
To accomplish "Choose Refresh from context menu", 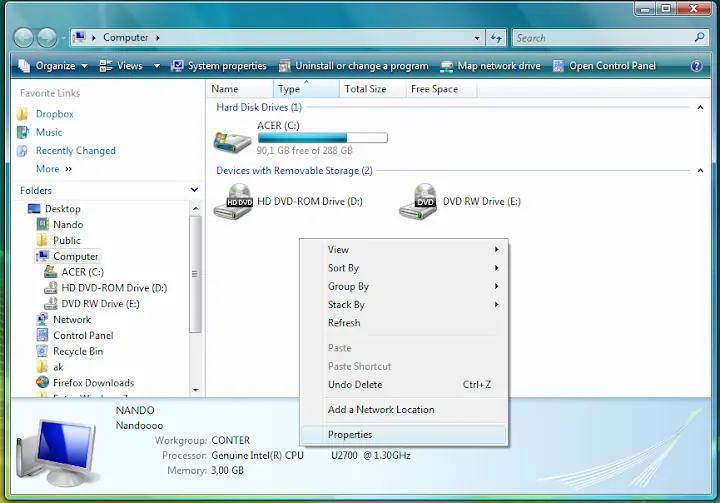I will point(404,323).
